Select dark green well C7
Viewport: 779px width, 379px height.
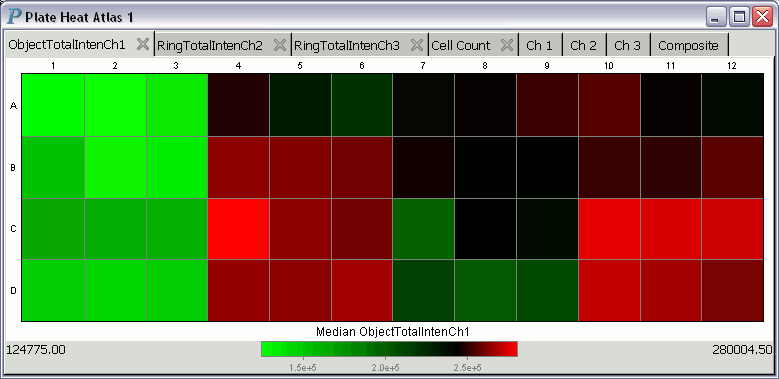[423, 229]
